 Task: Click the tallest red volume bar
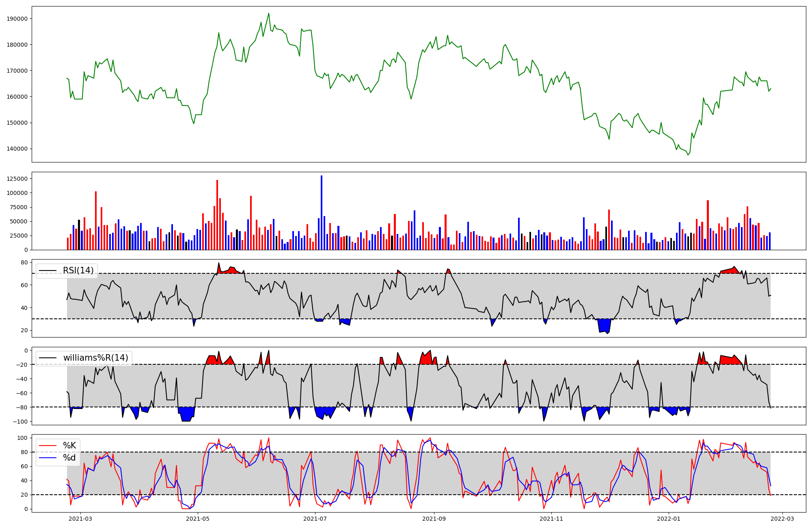click(x=217, y=215)
